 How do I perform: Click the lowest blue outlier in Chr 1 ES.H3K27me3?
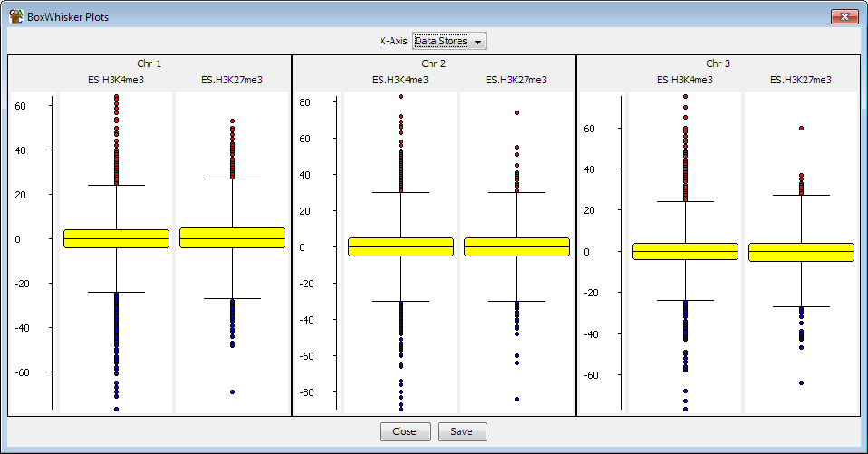coord(233,392)
